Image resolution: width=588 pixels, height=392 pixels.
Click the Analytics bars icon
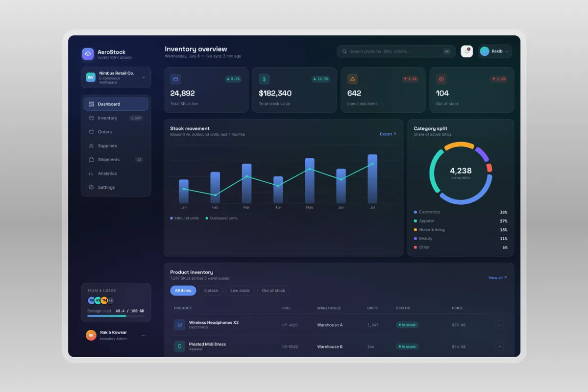pos(91,173)
